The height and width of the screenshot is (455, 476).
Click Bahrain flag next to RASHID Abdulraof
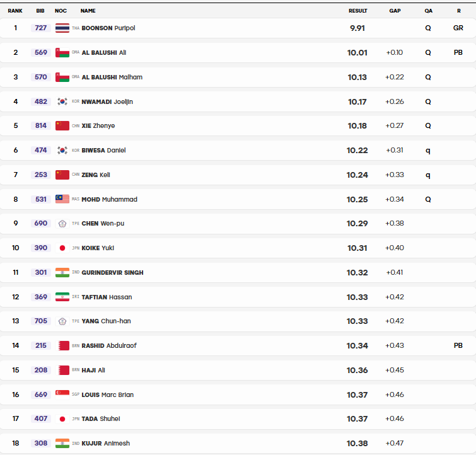click(x=62, y=345)
